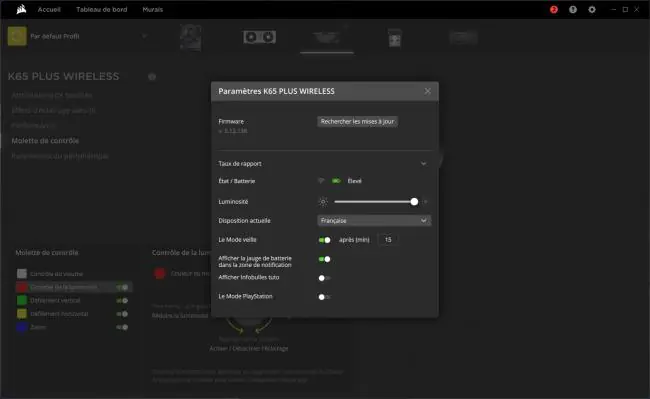
Task: Click the red dial color circle in lighting panel
Action: tap(160, 273)
